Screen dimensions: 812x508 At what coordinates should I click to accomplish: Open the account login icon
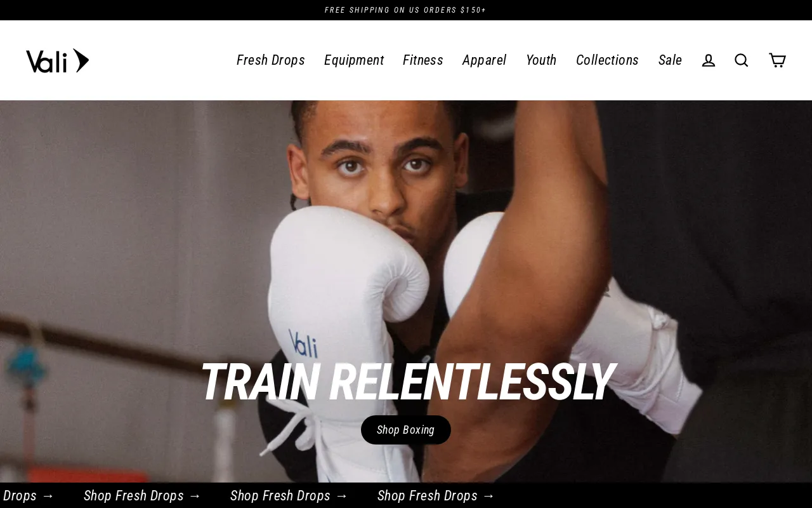(709, 60)
